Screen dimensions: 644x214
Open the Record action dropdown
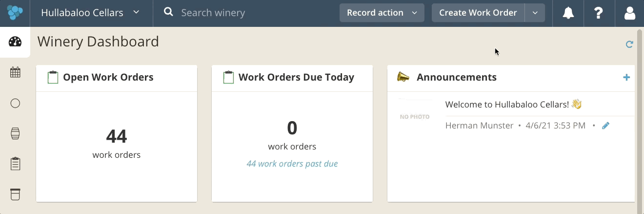coord(382,13)
